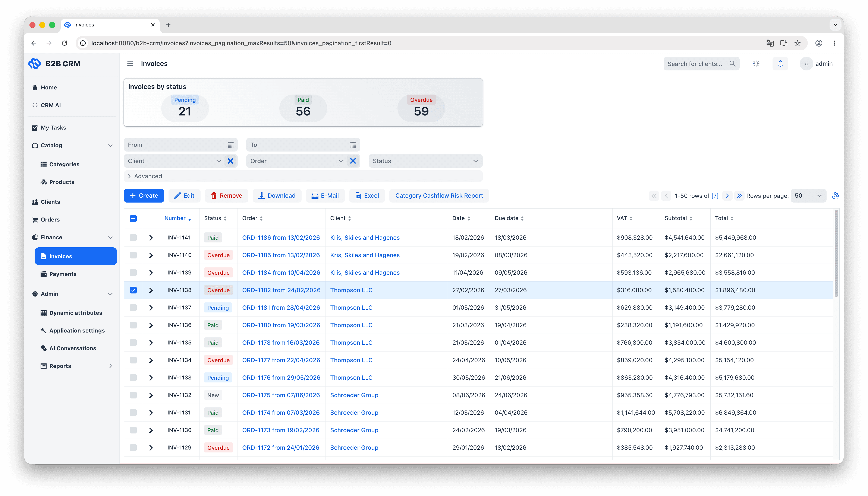Click the table vertical scrollbar
The image size is (868, 496).
click(836, 254)
